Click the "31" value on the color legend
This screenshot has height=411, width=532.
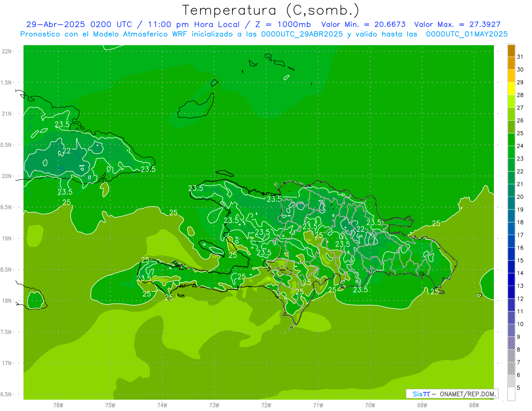point(520,57)
